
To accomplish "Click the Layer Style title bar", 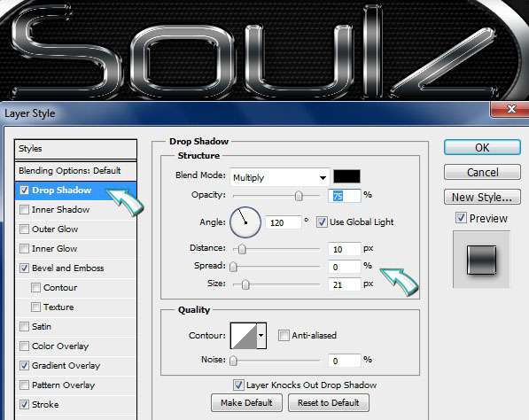I will tap(245, 113).
